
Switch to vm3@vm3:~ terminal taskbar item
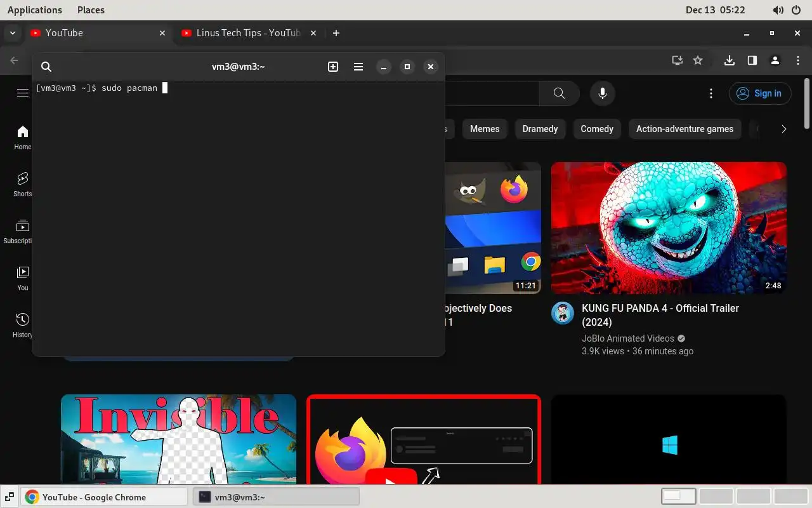(277, 497)
